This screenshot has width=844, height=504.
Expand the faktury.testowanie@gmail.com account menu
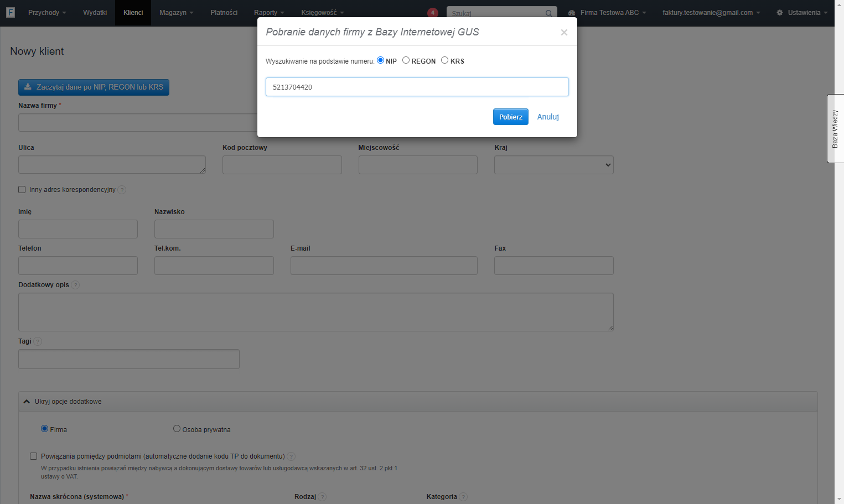(711, 13)
